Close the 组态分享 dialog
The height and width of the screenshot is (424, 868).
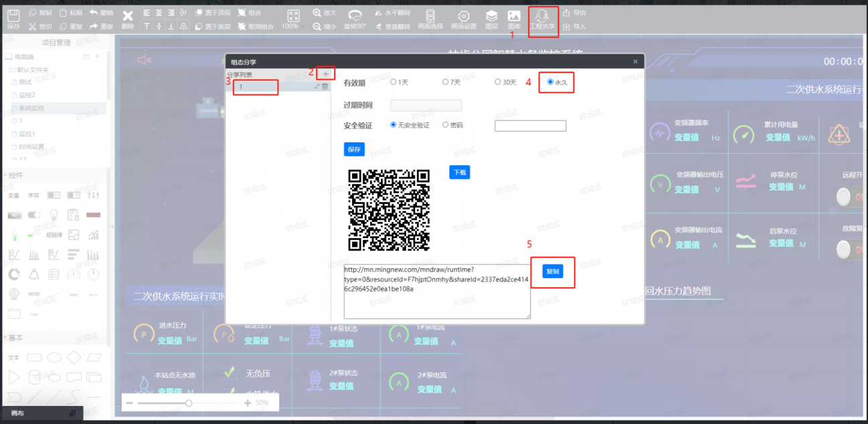(635, 62)
